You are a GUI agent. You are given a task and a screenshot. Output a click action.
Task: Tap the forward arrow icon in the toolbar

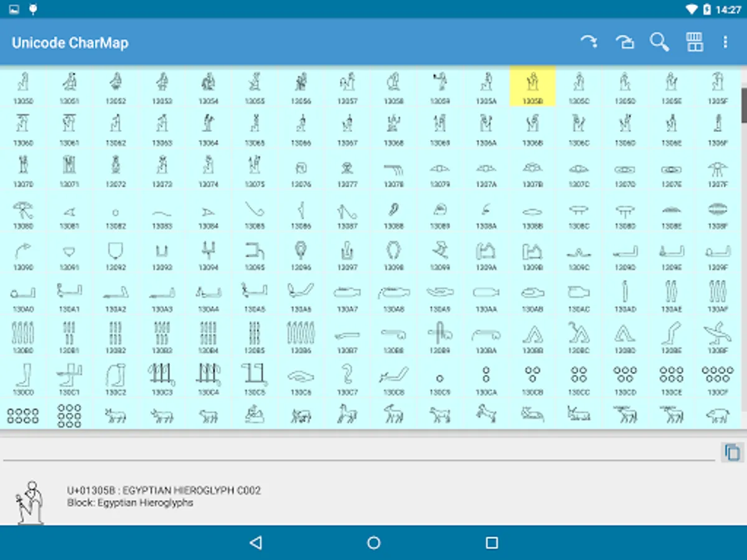(x=588, y=42)
